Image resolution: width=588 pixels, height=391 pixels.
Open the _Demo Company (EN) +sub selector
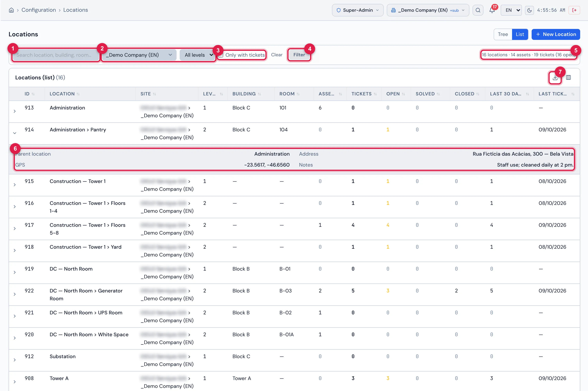[x=427, y=10]
